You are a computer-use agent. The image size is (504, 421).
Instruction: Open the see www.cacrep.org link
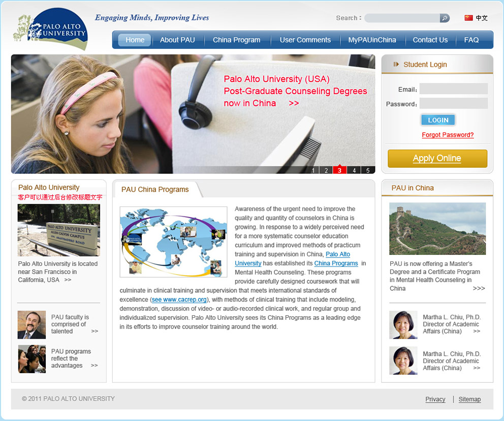point(179,299)
